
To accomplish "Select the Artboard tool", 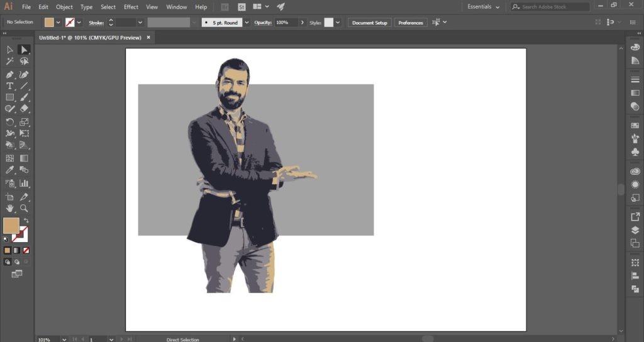I will click(x=10, y=197).
